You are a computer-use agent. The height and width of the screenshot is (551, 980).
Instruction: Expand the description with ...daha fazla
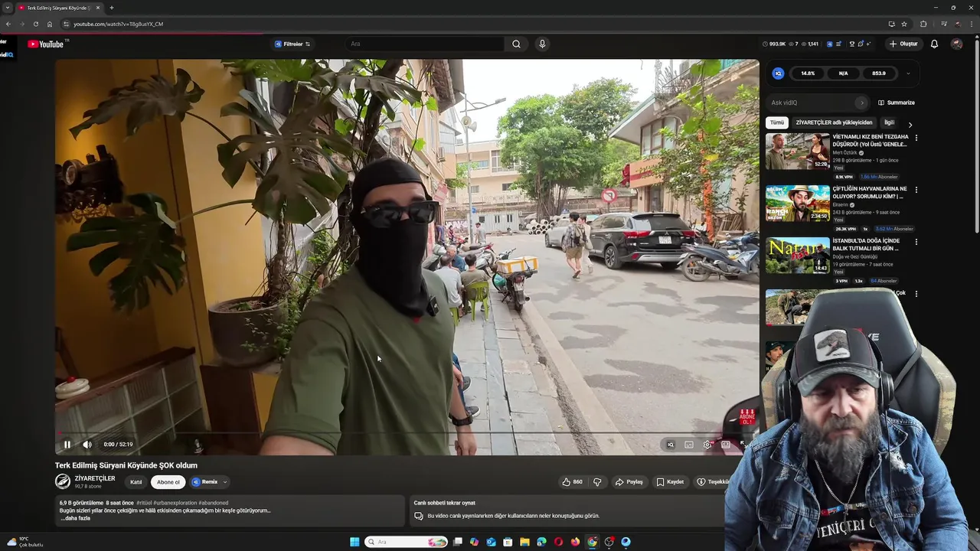76,518
